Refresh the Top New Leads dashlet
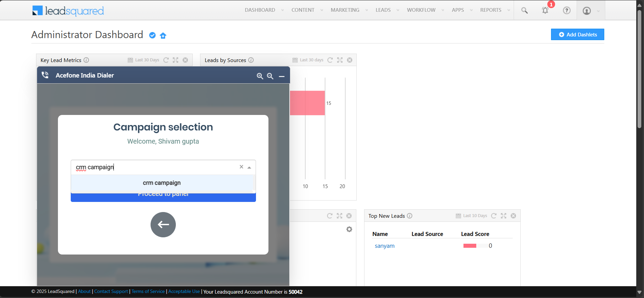644x298 pixels. 494,216
